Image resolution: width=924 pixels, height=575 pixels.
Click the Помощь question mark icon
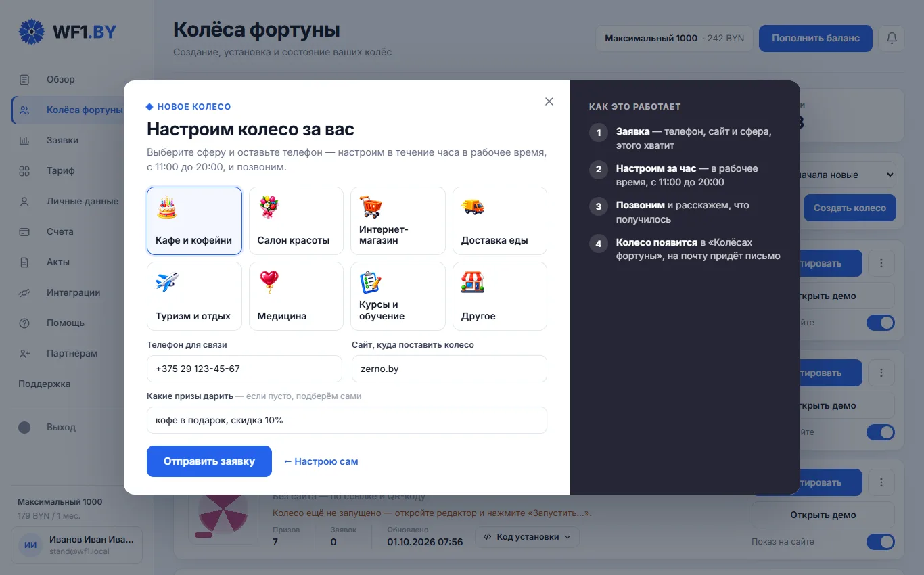pos(24,323)
